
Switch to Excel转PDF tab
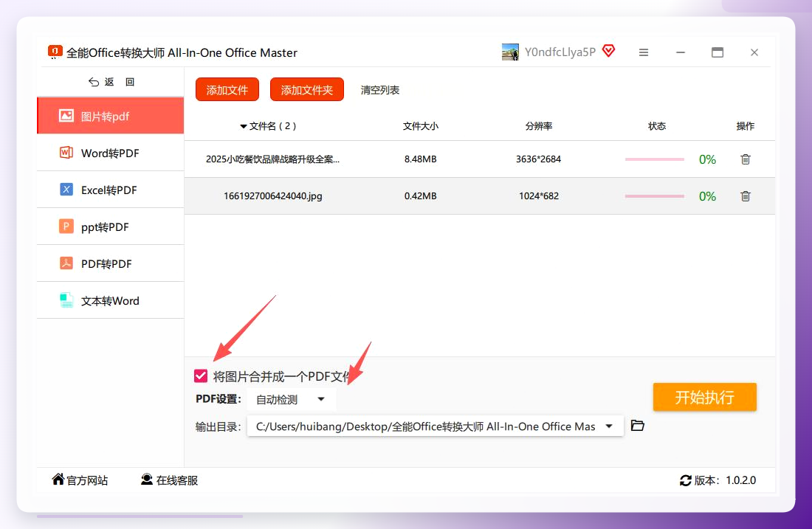(x=111, y=190)
